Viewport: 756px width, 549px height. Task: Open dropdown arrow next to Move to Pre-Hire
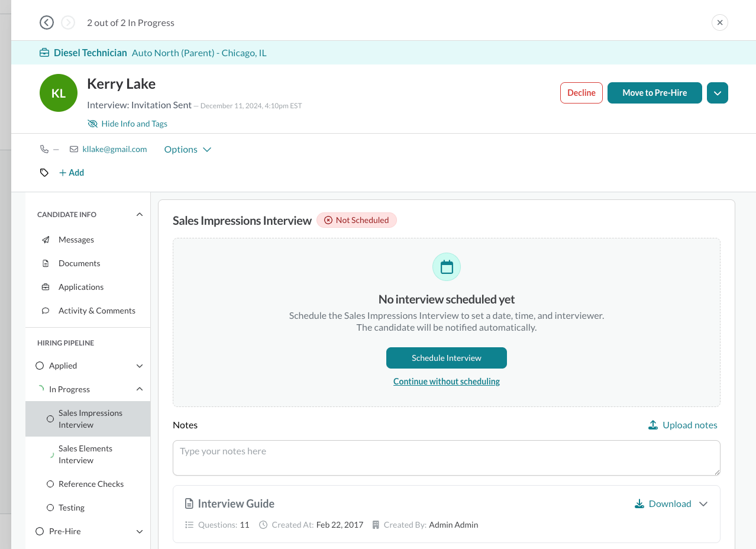[718, 93]
